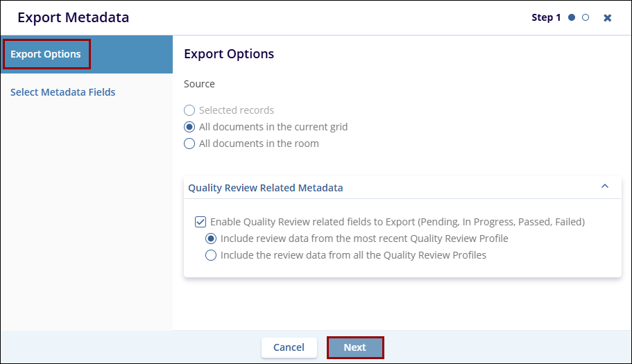Select all Quality Review Profiles radio

[211, 255]
